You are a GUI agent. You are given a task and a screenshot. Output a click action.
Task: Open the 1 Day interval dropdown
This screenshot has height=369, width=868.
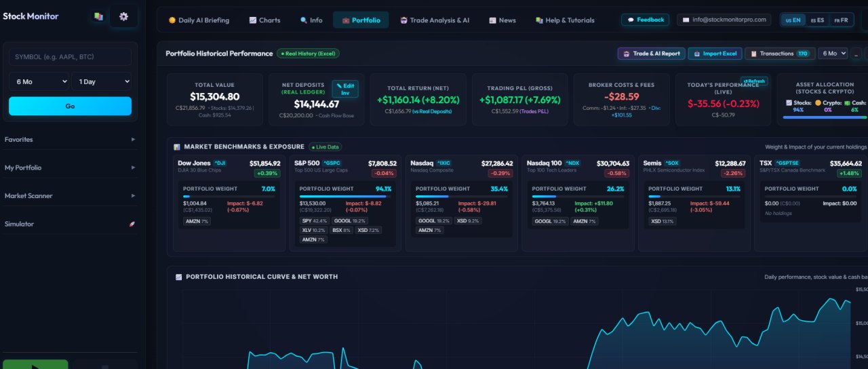click(x=102, y=81)
